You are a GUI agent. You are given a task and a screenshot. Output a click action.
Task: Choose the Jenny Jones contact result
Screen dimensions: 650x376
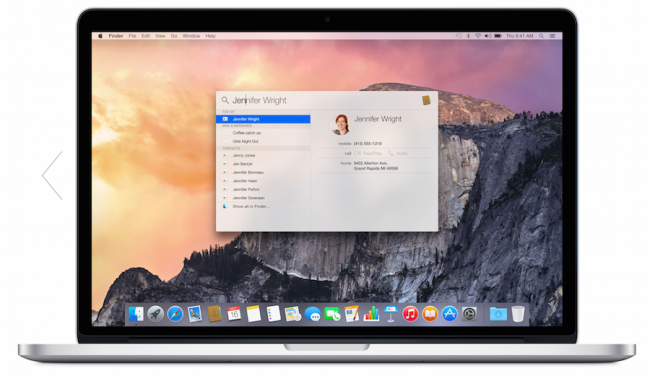tap(263, 155)
